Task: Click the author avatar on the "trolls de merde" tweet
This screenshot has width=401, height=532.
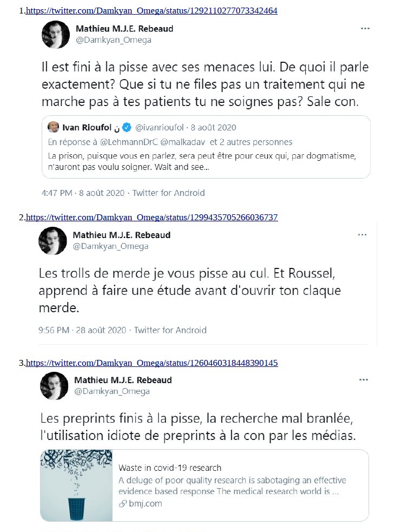Action: [52, 241]
